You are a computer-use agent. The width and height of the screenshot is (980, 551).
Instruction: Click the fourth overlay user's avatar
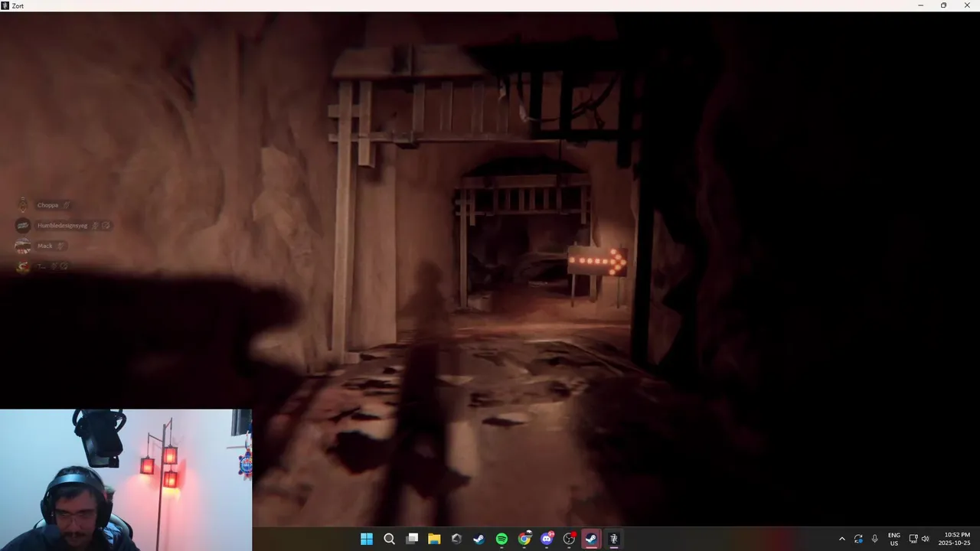(x=23, y=266)
